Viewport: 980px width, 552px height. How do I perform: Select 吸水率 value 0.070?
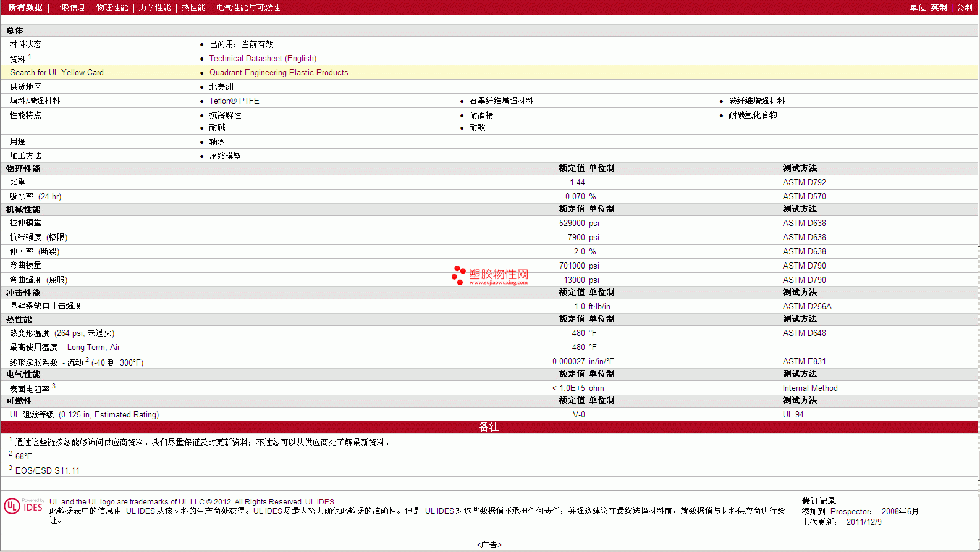[x=575, y=197]
